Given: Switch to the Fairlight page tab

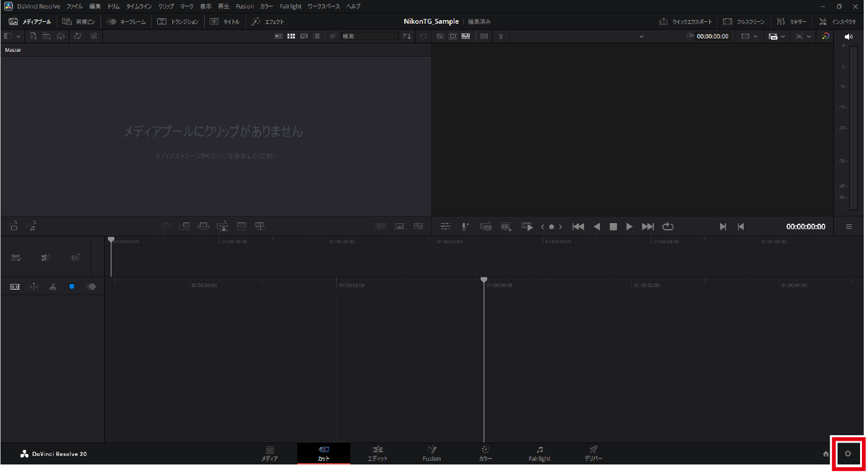Looking at the screenshot, I should pos(539,453).
